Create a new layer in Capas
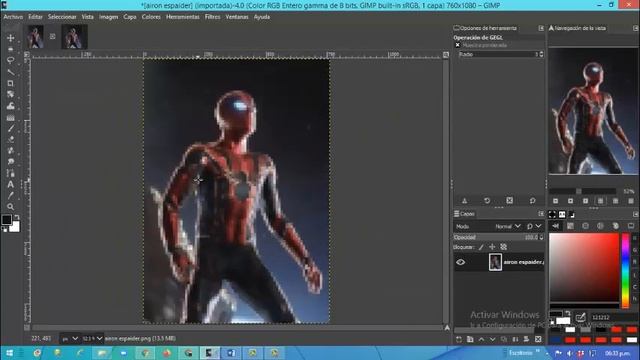 click(x=459, y=339)
